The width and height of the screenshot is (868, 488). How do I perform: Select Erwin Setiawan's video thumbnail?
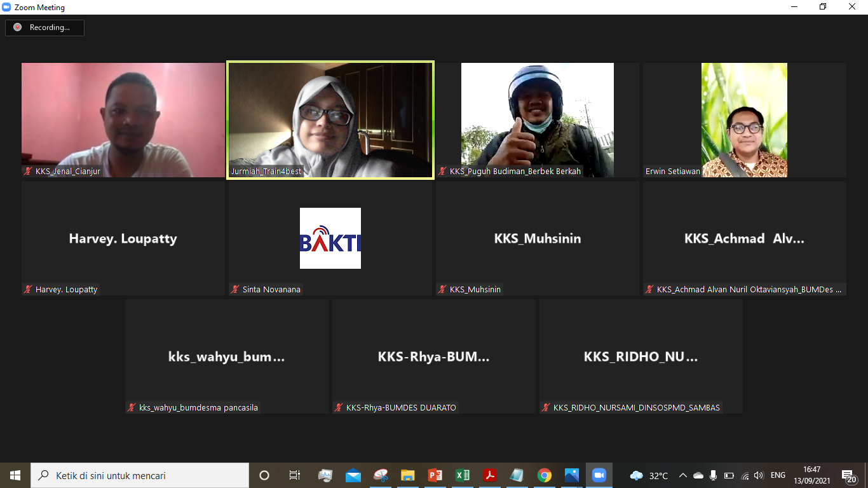[x=744, y=120]
